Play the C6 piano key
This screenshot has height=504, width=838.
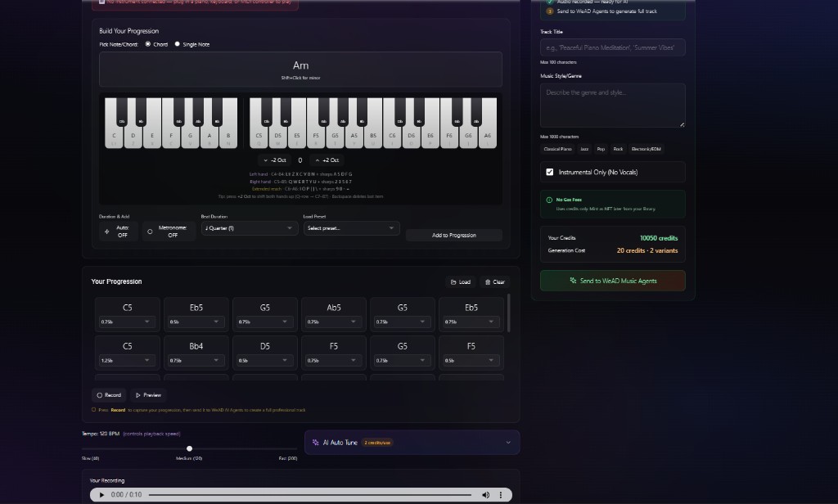click(x=392, y=137)
